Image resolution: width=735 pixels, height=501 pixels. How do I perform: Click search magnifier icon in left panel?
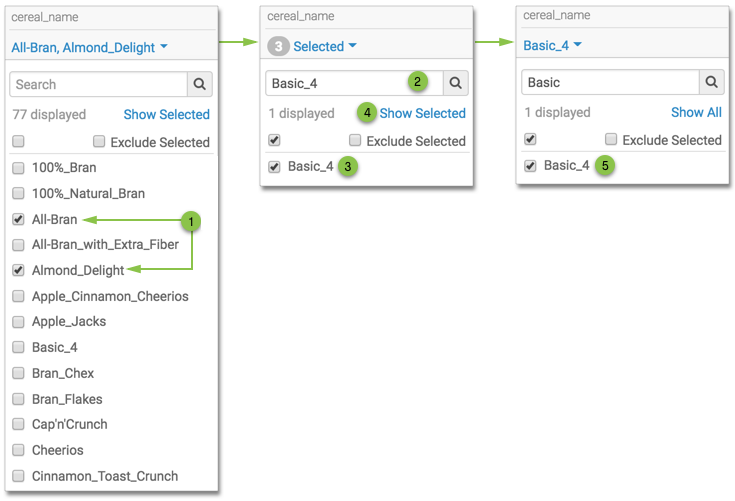[x=199, y=85]
